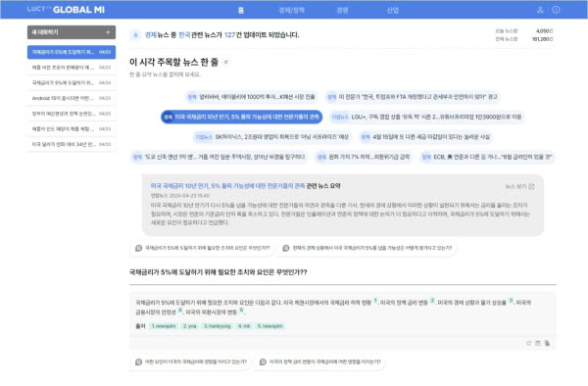The image size is (588, 386).
Task: Click first suggested question below news summary
Action: click(203, 248)
